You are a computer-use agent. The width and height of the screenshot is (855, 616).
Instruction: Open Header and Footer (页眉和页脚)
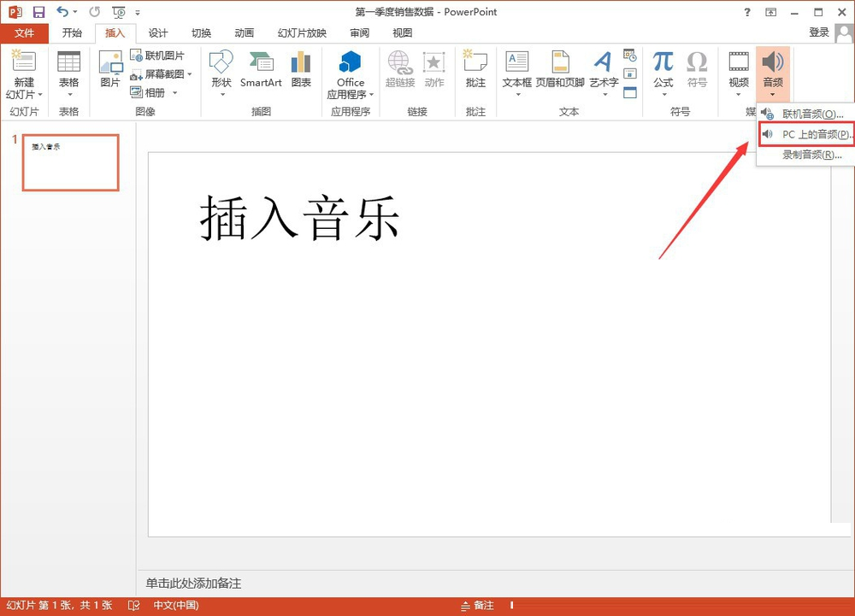coord(560,69)
